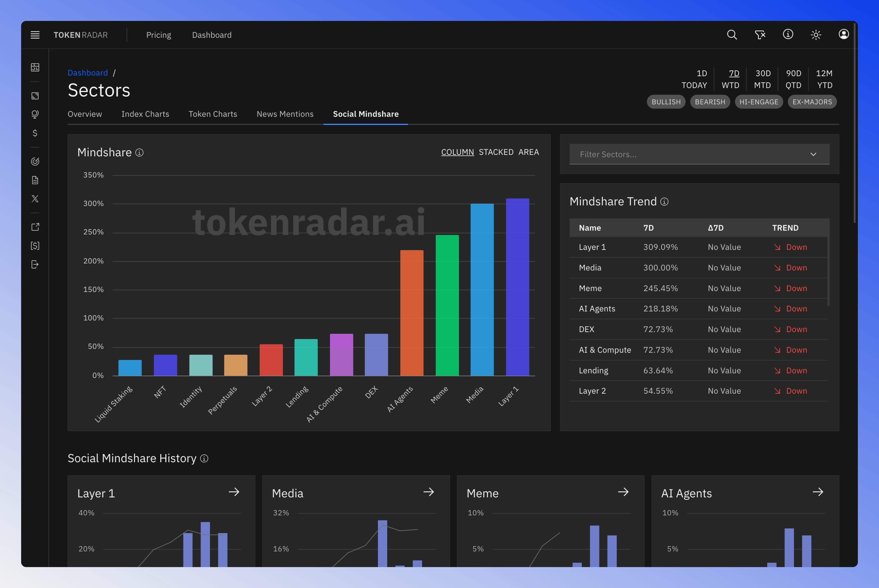Toggle the BEARISH filter chip

710,102
